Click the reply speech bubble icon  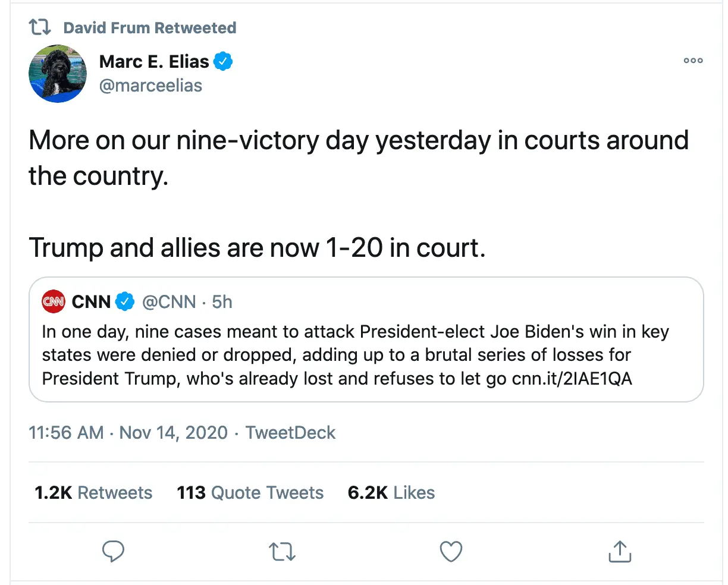(x=113, y=552)
